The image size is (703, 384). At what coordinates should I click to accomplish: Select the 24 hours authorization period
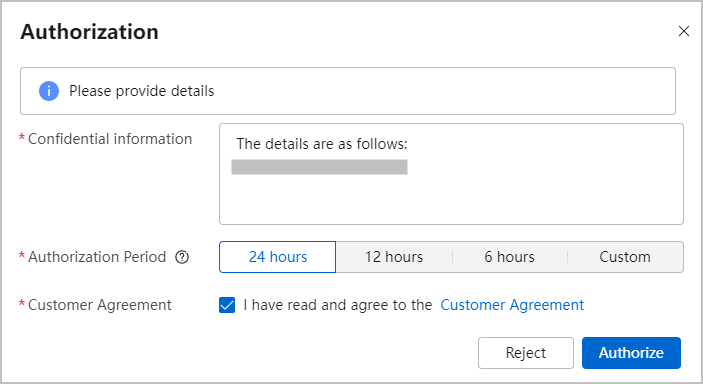278,257
